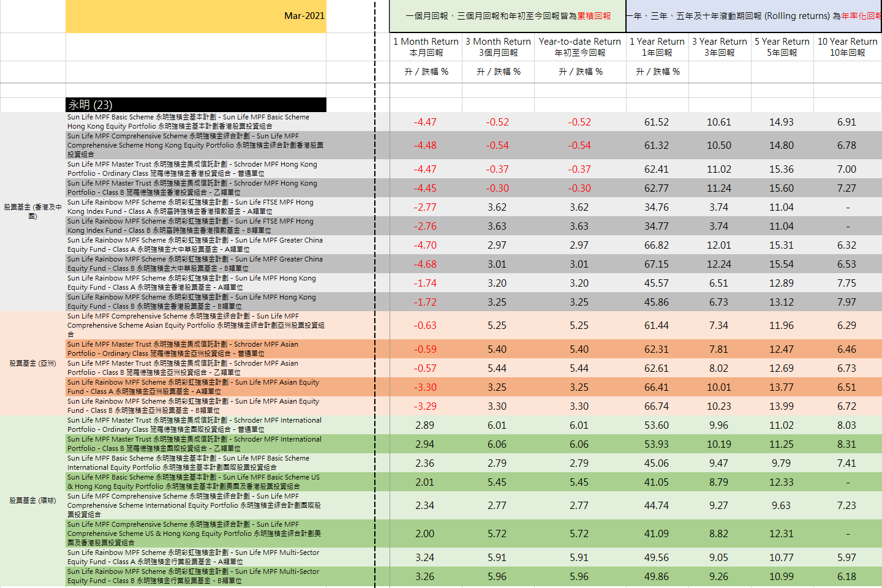Select the -3.30 one-month return cell

[x=425, y=387]
